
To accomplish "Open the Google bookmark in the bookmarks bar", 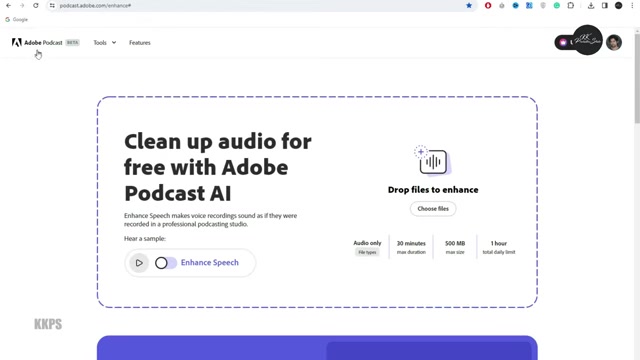I will point(17,20).
